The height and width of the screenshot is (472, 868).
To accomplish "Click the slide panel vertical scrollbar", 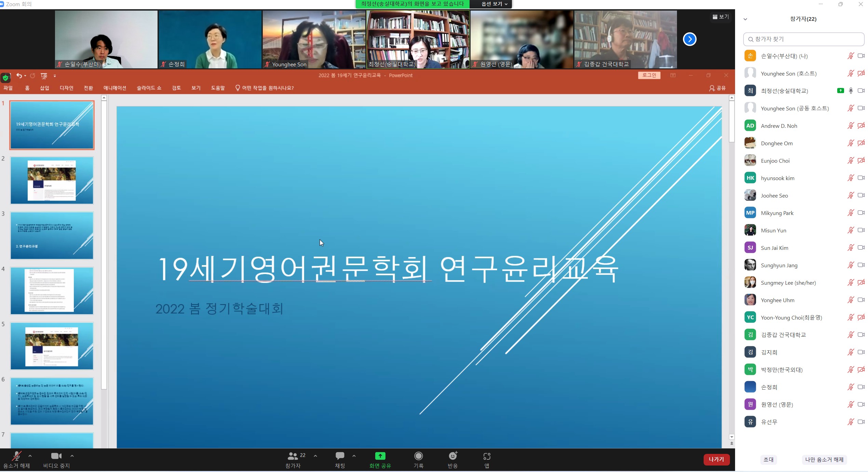I will coord(104,245).
